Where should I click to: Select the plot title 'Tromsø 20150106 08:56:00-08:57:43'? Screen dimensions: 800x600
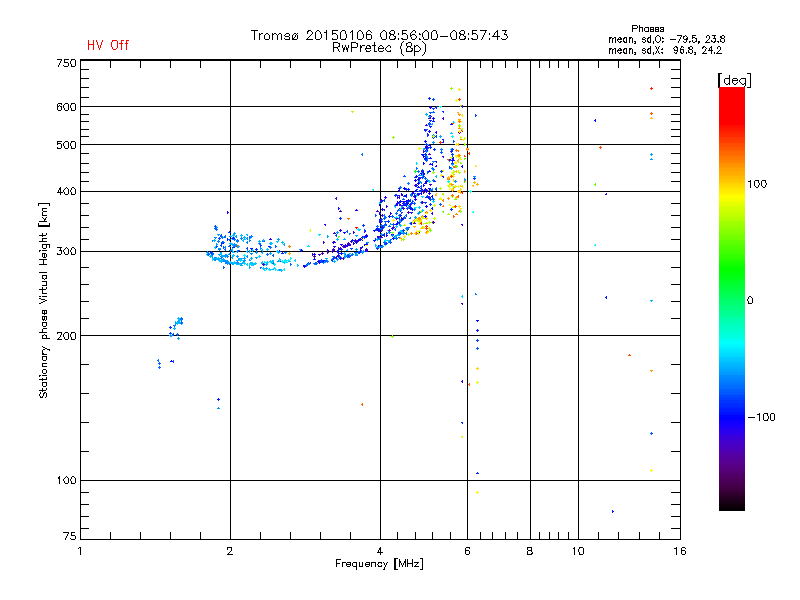[x=379, y=35]
